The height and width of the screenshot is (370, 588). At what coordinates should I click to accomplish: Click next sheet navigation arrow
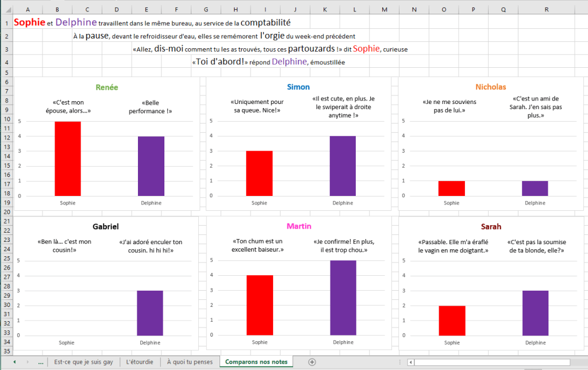27,362
